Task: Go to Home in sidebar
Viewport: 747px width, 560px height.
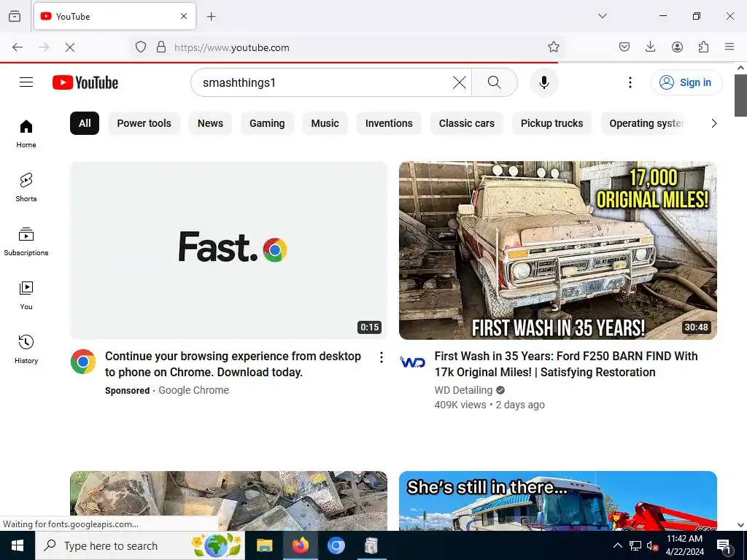Action: (26, 134)
